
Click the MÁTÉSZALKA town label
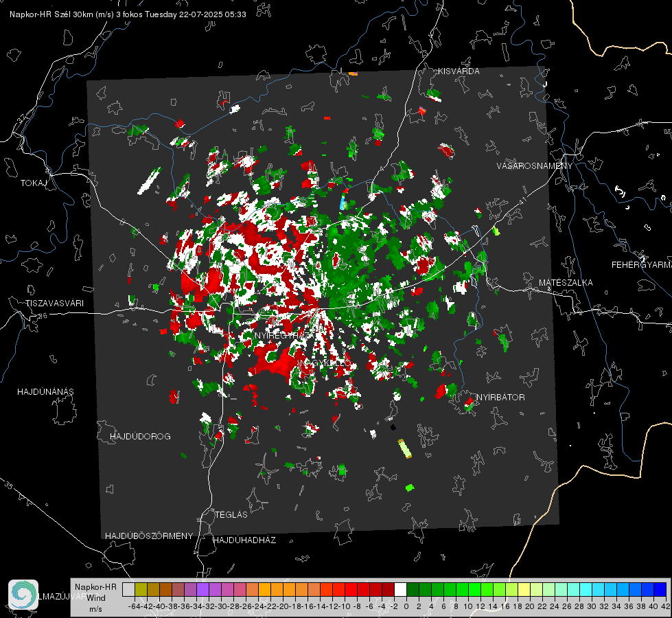click(566, 283)
